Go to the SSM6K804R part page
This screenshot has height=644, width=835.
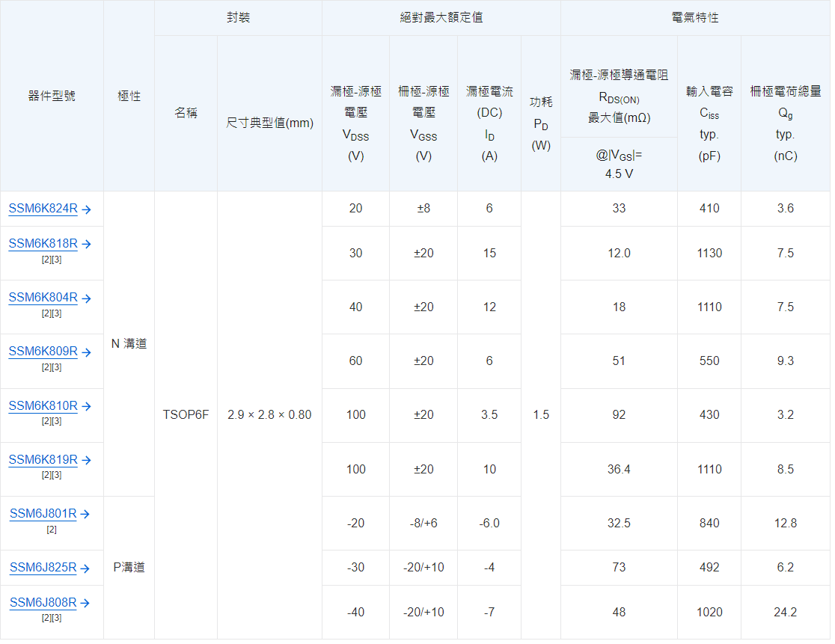[43, 298]
